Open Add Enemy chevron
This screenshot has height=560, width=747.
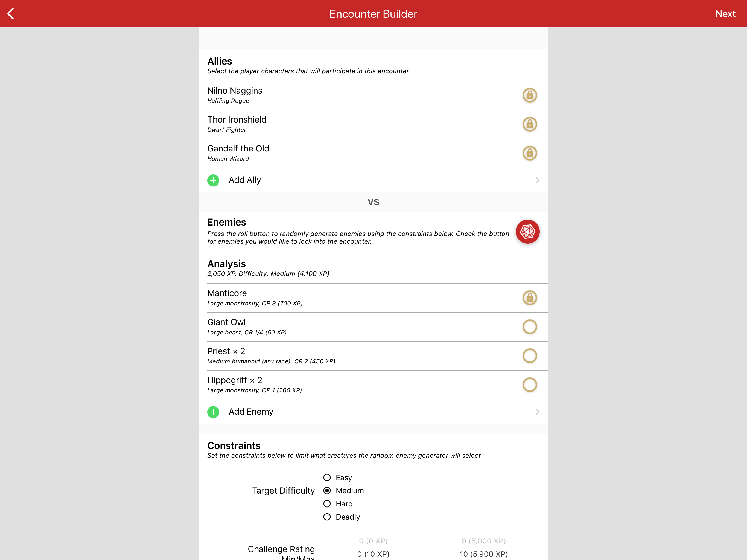point(537,412)
